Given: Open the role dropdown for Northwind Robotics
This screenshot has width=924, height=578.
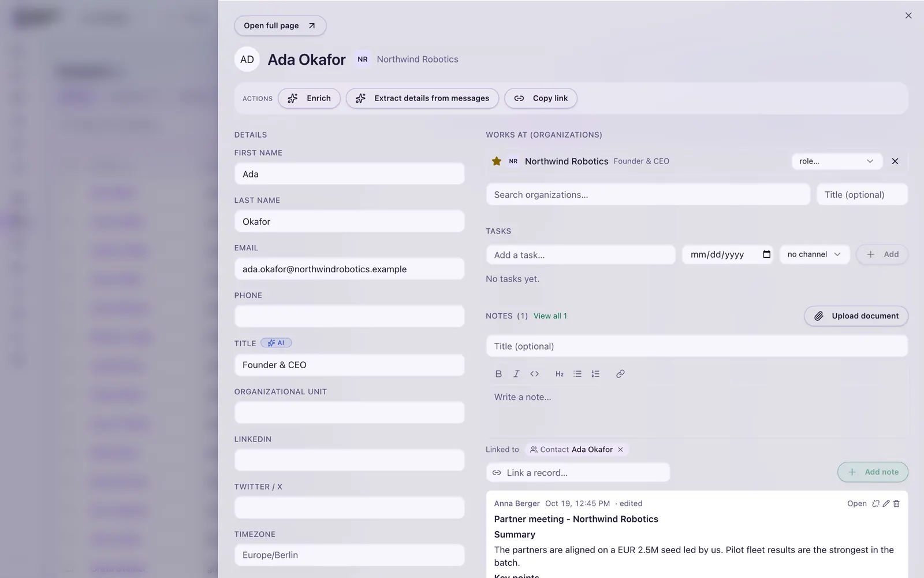Looking at the screenshot, I should tap(837, 161).
